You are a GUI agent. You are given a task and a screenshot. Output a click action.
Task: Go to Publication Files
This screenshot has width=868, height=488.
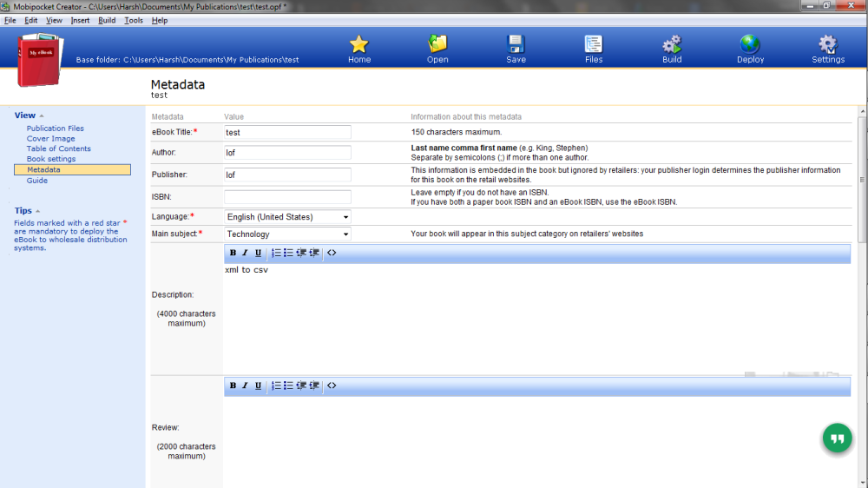(56, 129)
